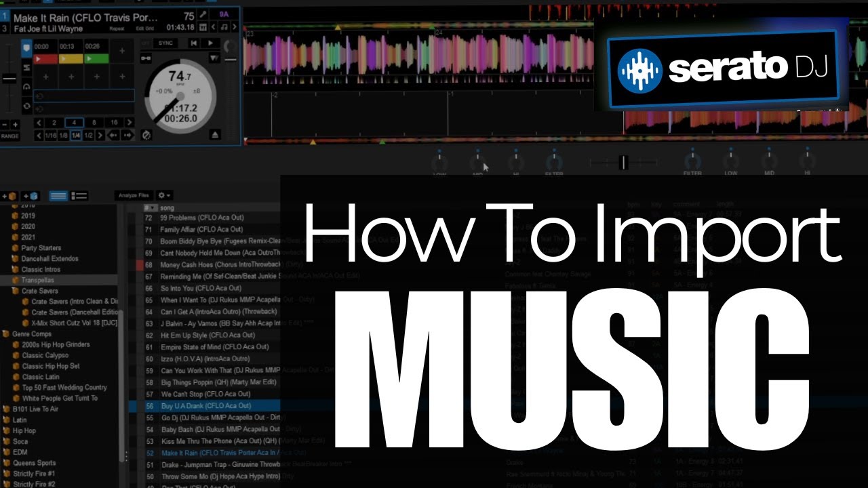Open the headphone cue mode icon
The image size is (868, 488).
pyautogui.click(x=26, y=87)
